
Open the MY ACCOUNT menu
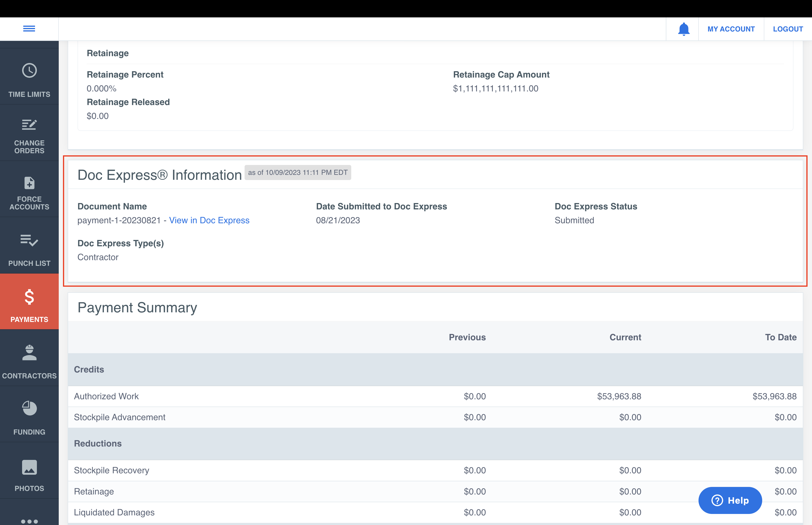pyautogui.click(x=731, y=29)
